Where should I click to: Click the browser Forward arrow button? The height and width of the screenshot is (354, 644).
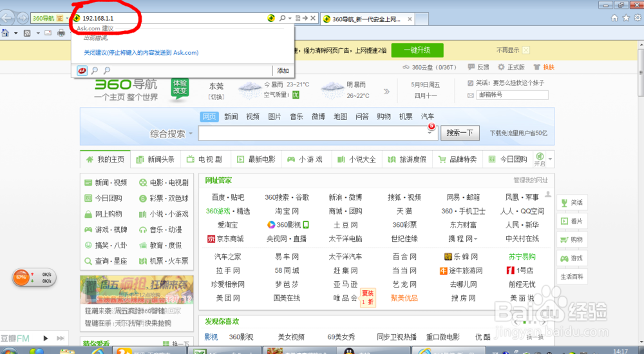click(23, 18)
